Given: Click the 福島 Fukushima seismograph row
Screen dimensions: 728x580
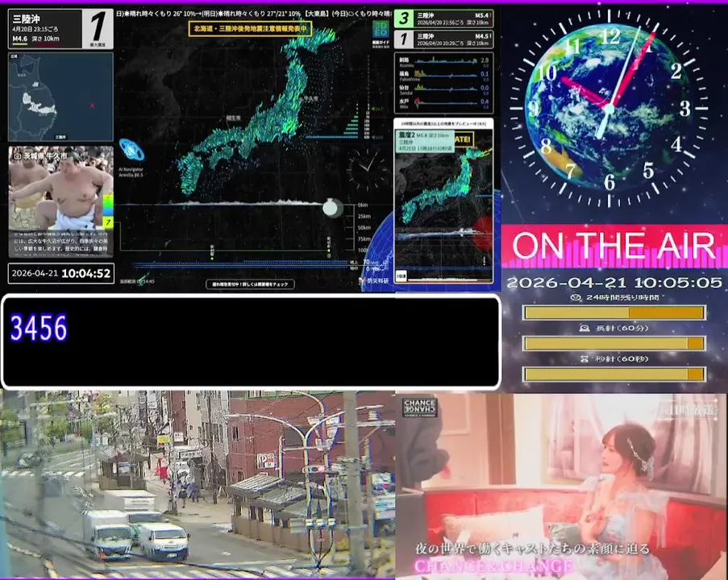Looking at the screenshot, I should tap(443, 75).
